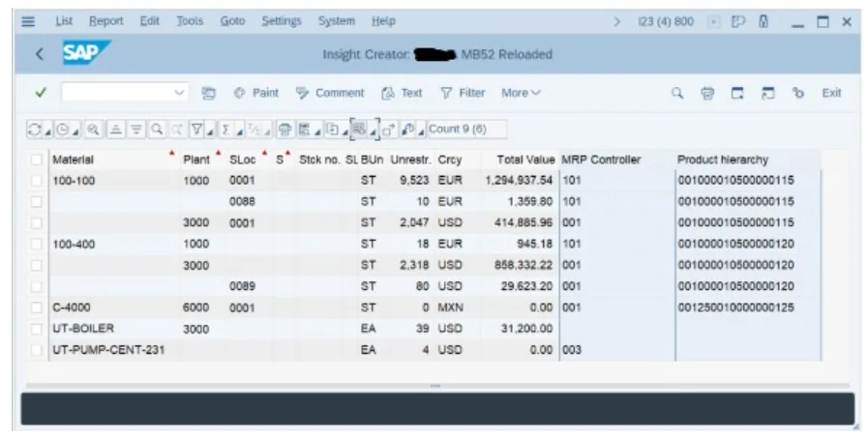868x434 pixels.
Task: Open the Goto menu
Action: pos(232,21)
